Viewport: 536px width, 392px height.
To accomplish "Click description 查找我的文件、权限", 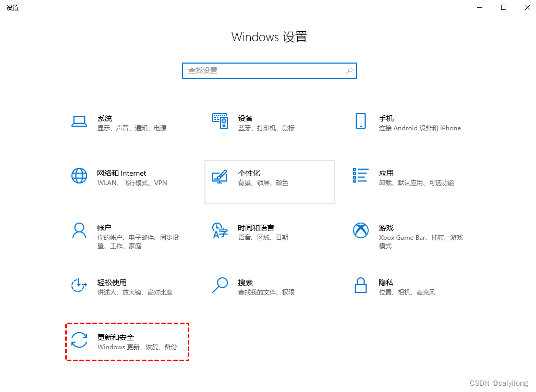I will pos(266,292).
